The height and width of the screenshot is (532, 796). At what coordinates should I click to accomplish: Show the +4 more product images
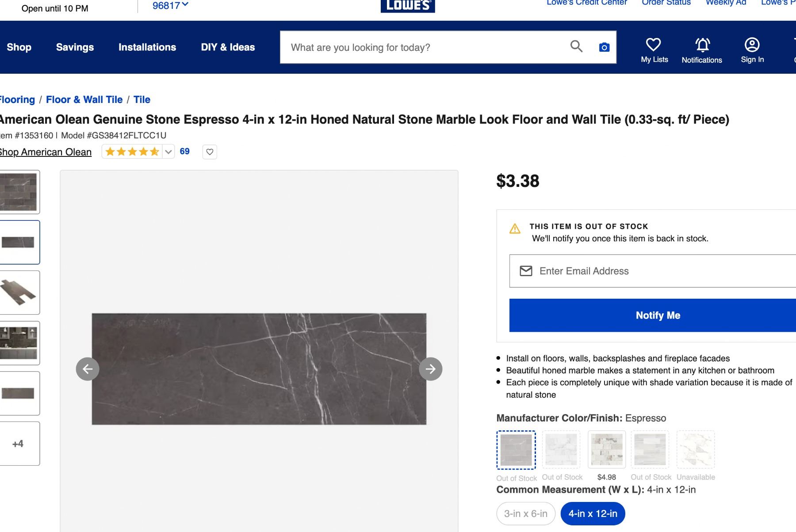(x=18, y=444)
